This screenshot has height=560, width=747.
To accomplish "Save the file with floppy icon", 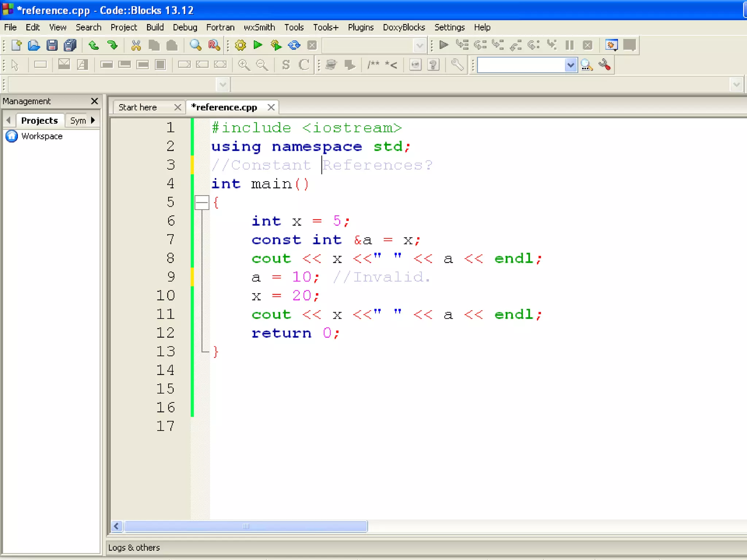I will click(52, 45).
